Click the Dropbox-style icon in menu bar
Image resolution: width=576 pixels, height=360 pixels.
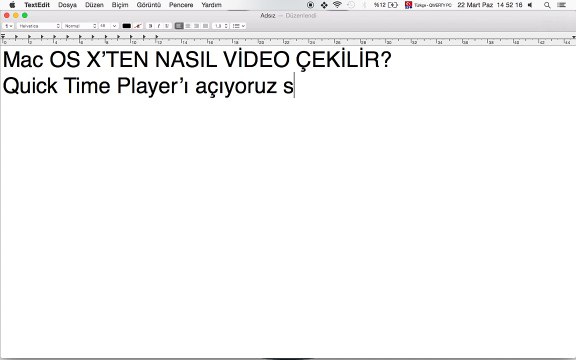coord(324,5)
